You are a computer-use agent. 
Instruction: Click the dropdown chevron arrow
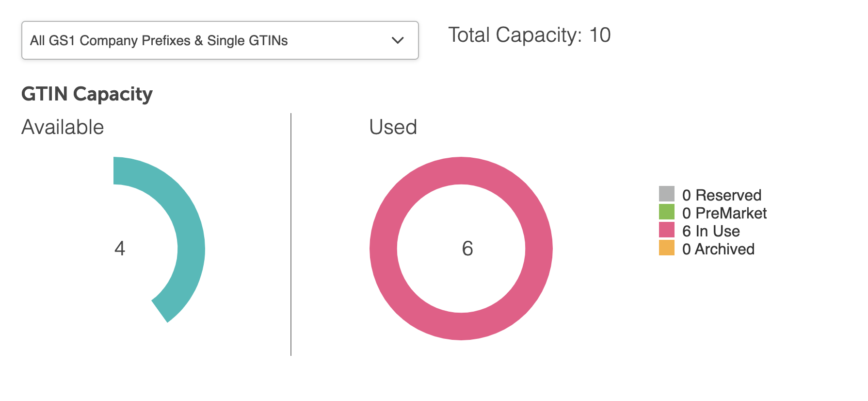[x=397, y=41]
